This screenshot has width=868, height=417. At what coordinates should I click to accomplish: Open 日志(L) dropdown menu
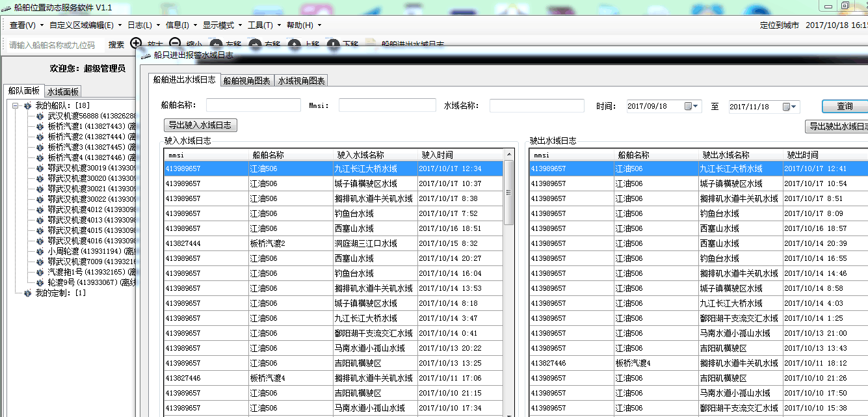[142, 25]
